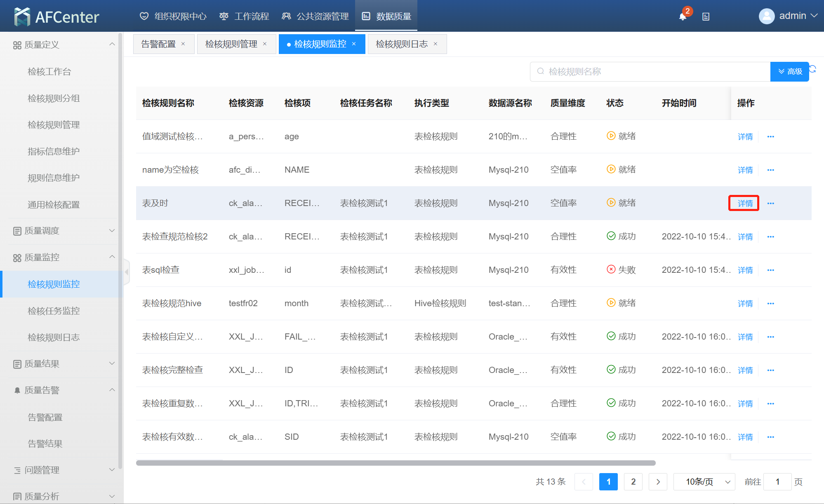
Task: Collapse the sidebar using the arrow handle
Action: tap(127, 272)
